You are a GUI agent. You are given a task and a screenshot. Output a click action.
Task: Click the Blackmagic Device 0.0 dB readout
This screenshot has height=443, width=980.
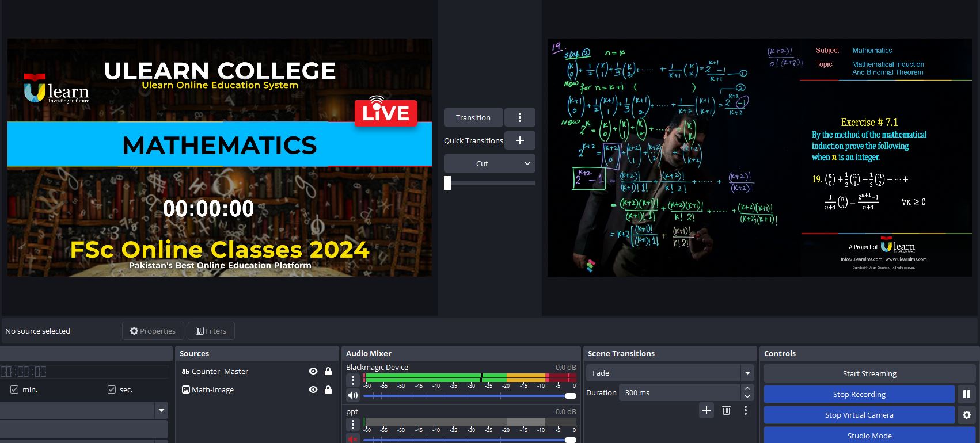[x=565, y=367]
